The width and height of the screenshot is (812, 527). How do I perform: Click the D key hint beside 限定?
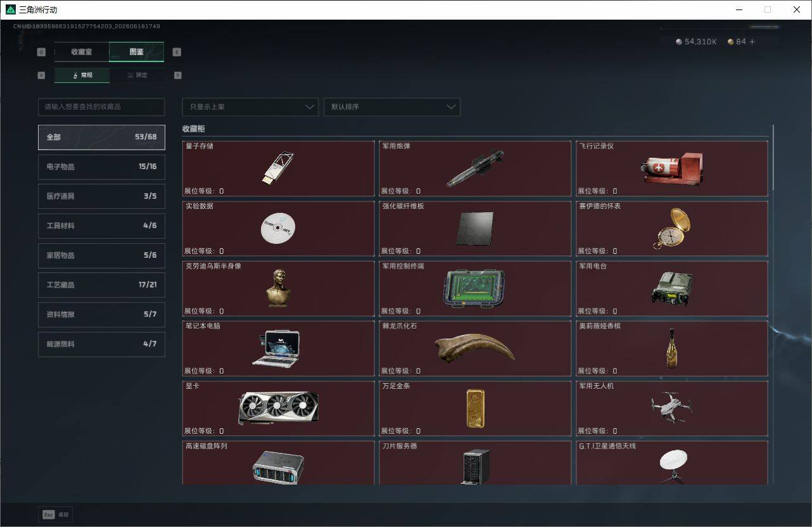click(177, 75)
